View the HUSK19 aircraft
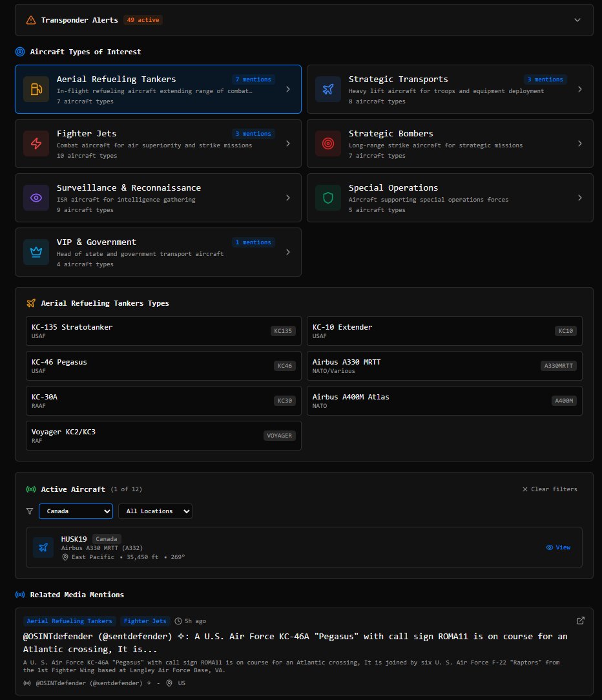Image resolution: width=602 pixels, height=700 pixels. coord(558,547)
